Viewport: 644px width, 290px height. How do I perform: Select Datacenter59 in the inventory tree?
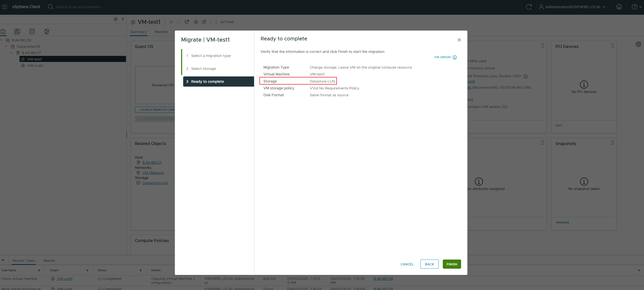click(x=28, y=46)
